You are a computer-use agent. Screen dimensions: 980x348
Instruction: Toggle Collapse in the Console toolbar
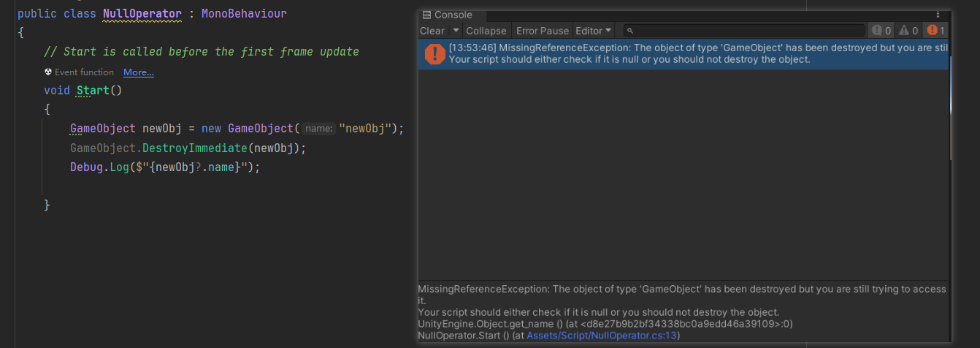[x=486, y=31]
